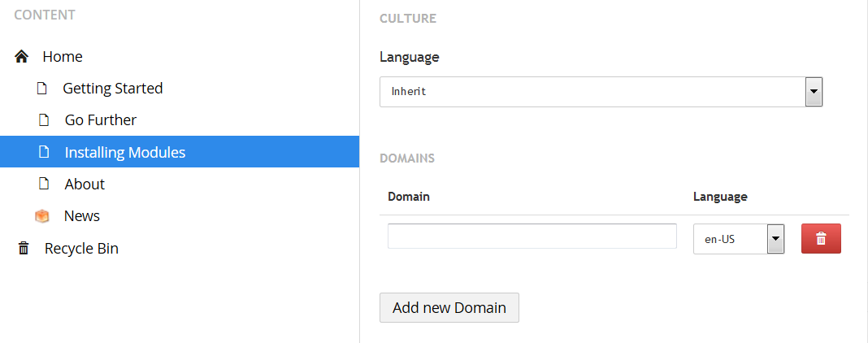Click the Getting Started document icon
Screen dimensions: 868x343
[41, 89]
